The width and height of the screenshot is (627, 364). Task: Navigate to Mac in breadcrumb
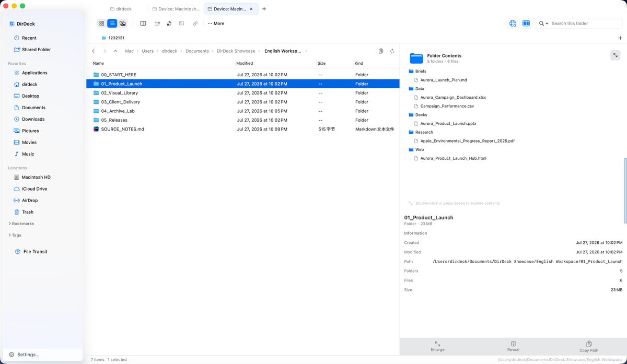129,51
